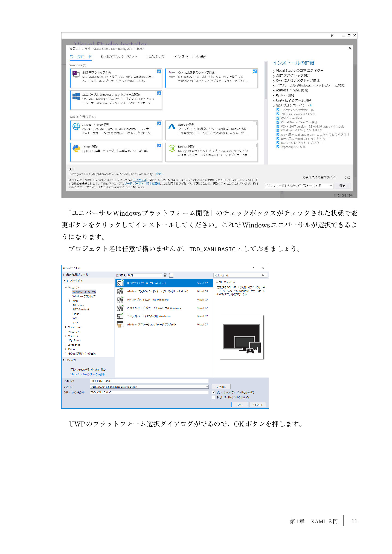Click Cancel in New Project dialog
The height and width of the screenshot is (554, 392).
click(257, 405)
